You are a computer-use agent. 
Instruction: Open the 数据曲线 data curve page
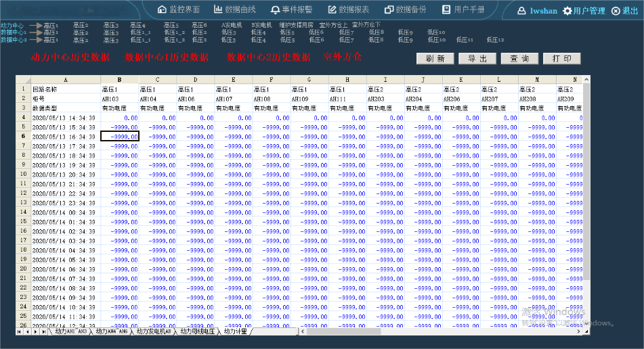(x=234, y=9)
